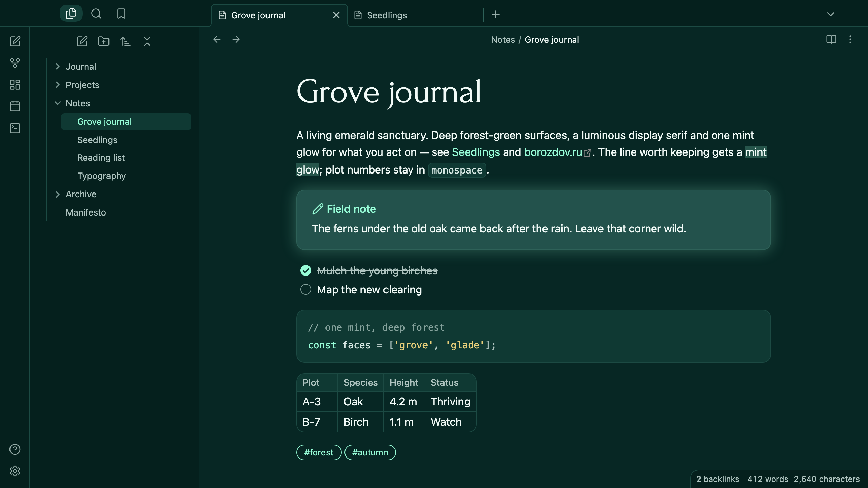
Task: Click the 'Thriving' table cell
Action: pyautogui.click(x=450, y=402)
